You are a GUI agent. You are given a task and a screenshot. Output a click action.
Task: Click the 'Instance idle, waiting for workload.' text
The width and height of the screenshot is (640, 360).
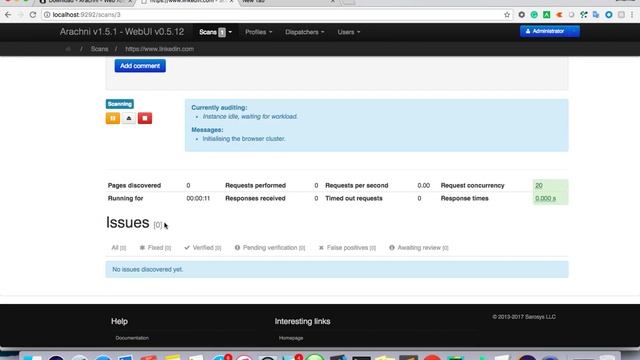click(250, 117)
